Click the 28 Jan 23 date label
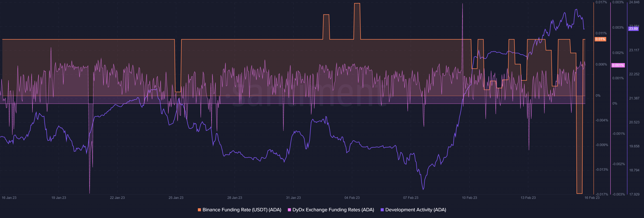 tap(234, 198)
